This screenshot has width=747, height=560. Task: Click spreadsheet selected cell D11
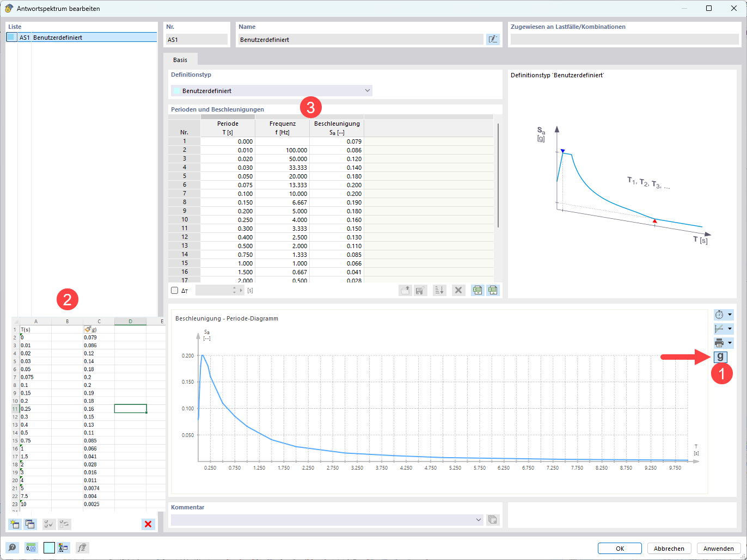click(x=130, y=409)
